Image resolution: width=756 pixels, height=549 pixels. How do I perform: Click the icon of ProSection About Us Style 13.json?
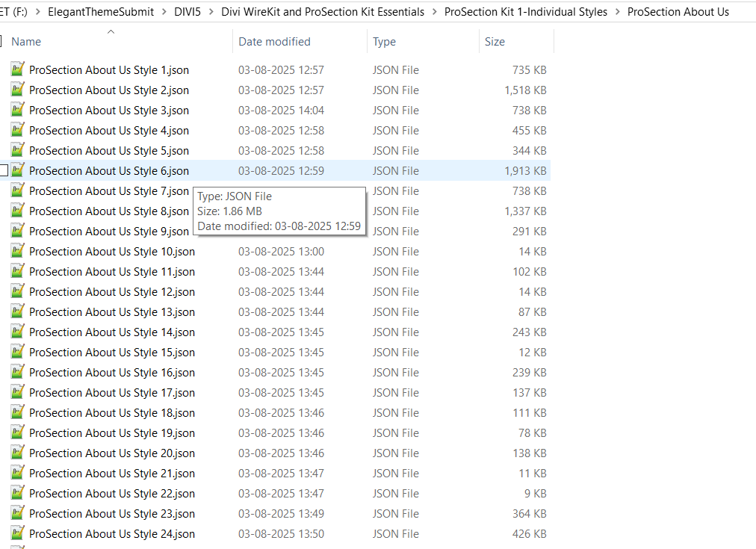point(17,311)
